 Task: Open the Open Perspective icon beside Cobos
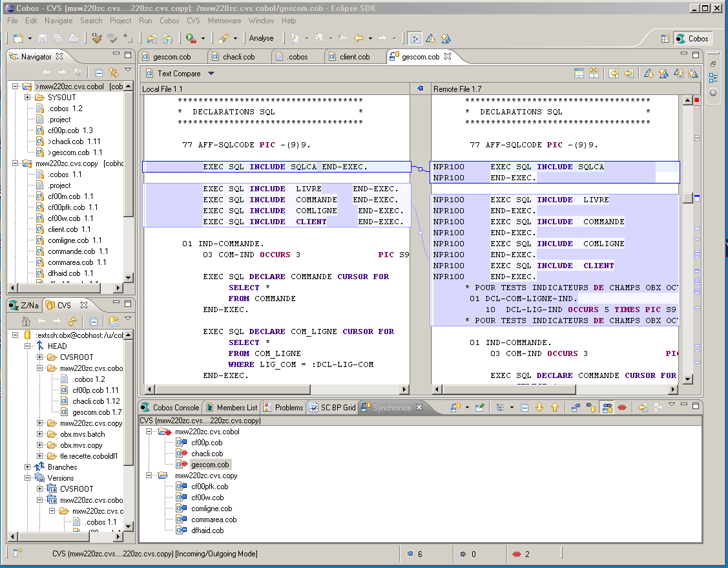[x=665, y=39]
